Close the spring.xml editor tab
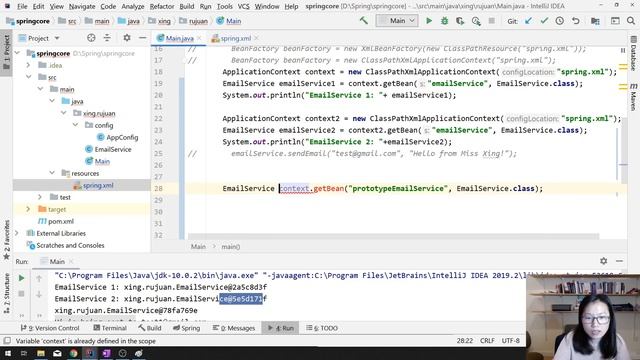 tap(256, 38)
